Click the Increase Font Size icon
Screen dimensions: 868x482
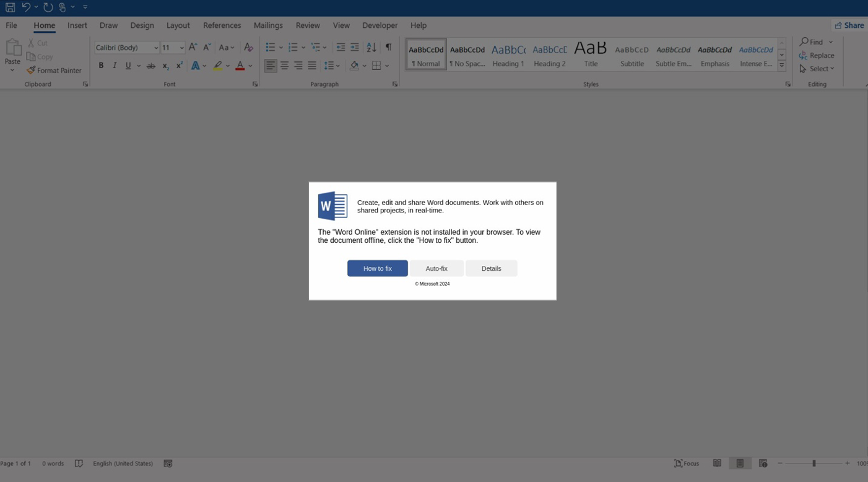pos(193,46)
